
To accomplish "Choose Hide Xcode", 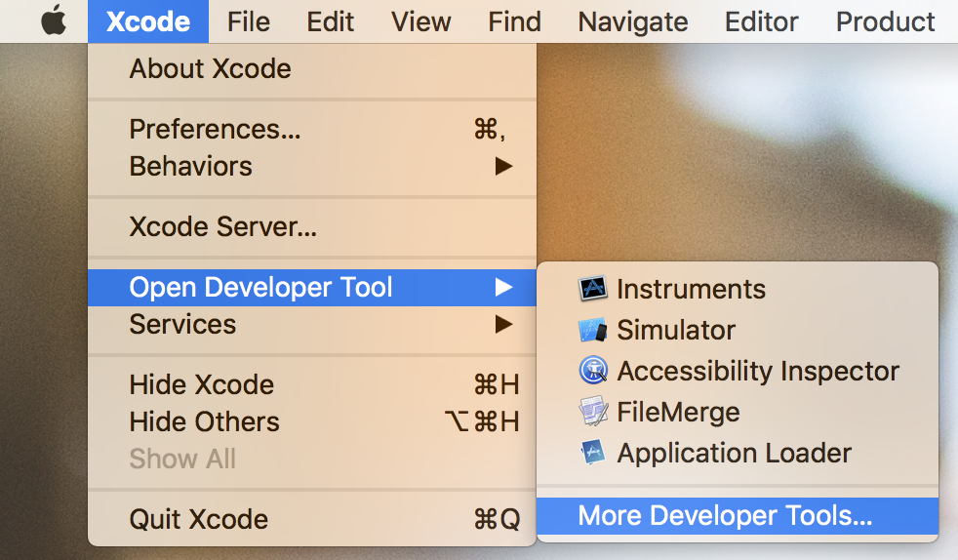I will click(202, 384).
